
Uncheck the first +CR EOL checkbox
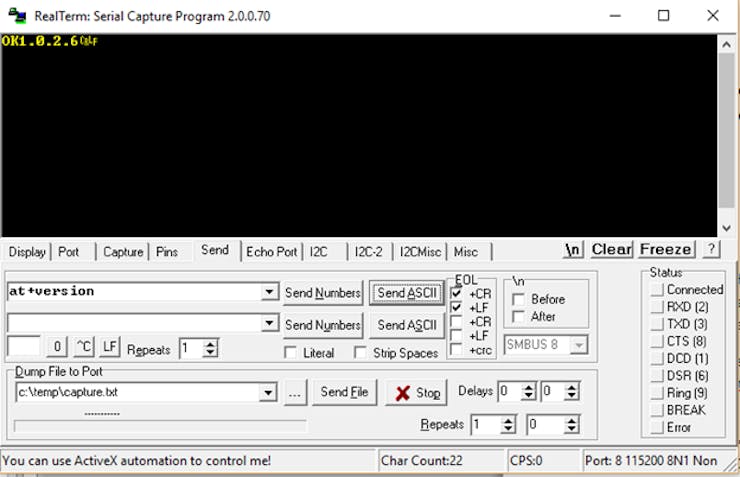point(456,293)
